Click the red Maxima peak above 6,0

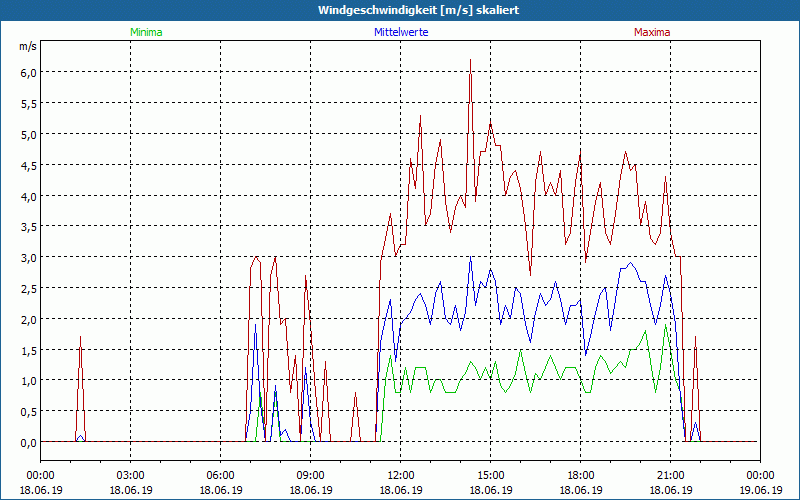(x=470, y=61)
